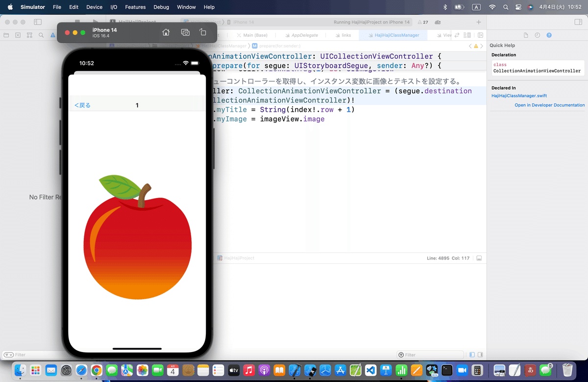Switch to the links tab
This screenshot has width=588, height=382.
pyautogui.click(x=343, y=35)
